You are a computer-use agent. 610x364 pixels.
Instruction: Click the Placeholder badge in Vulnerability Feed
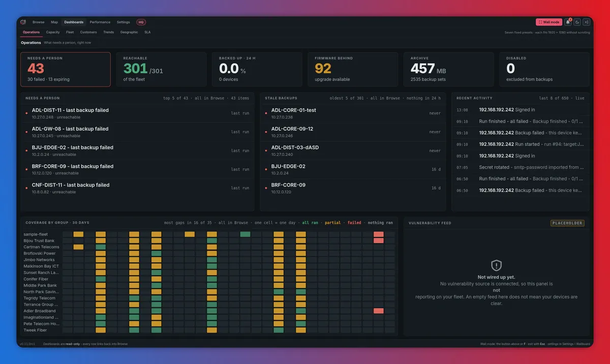pos(567,223)
